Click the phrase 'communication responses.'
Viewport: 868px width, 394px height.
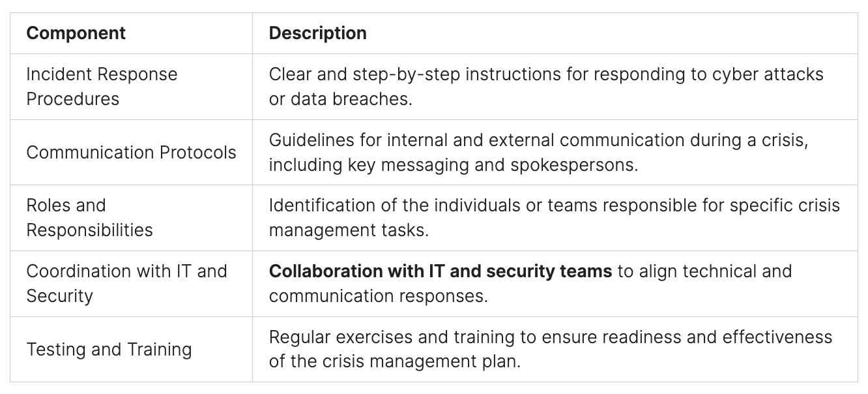378,296
